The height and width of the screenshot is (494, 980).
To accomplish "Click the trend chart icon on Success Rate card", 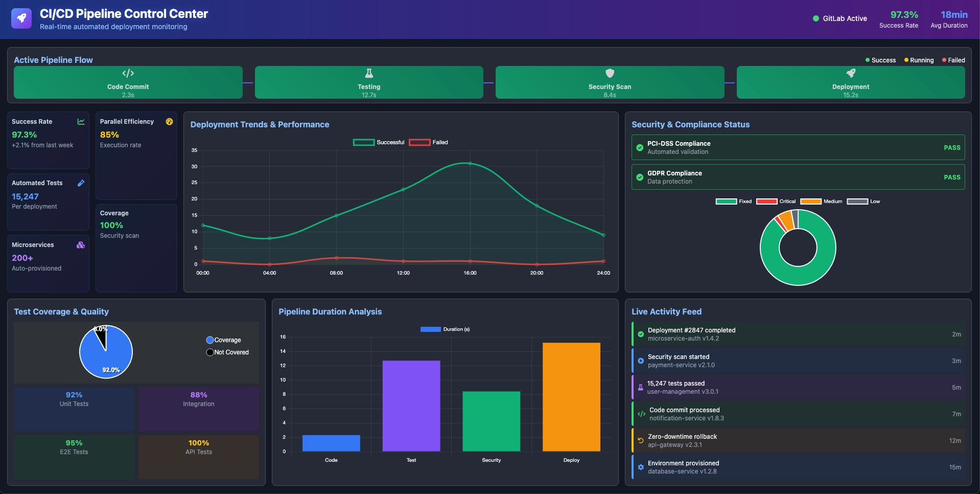I will point(81,122).
